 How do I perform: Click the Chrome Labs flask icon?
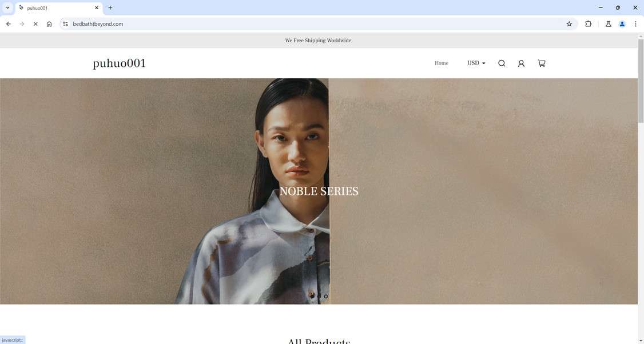tap(609, 24)
